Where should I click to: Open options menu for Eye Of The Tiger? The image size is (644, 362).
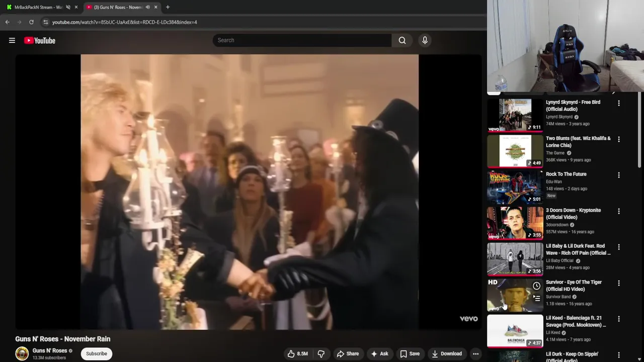[x=619, y=283]
